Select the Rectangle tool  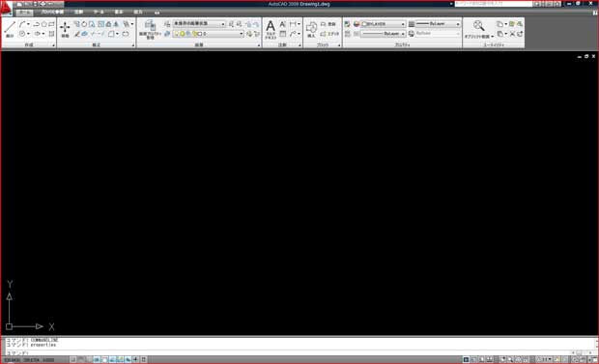click(51, 24)
